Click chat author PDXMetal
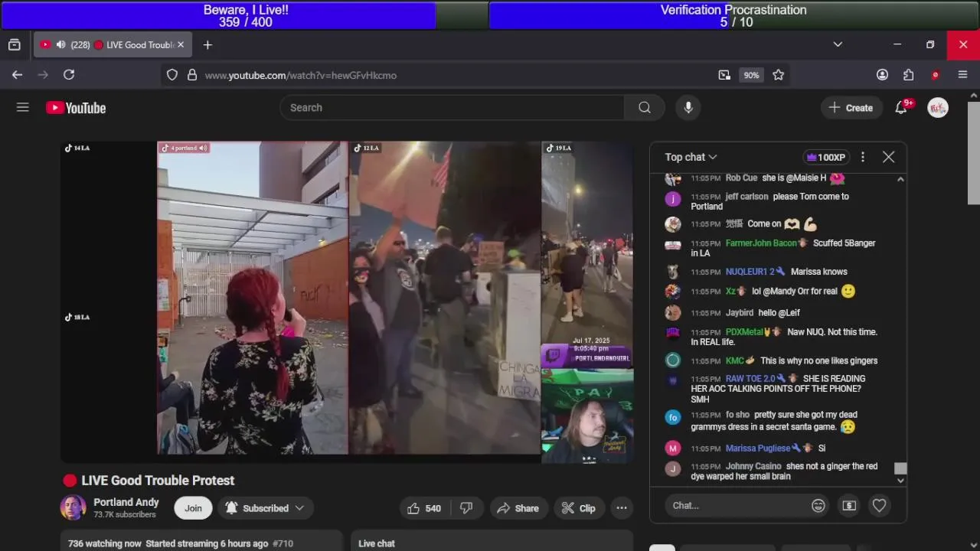The height and width of the screenshot is (551, 980). pos(743,332)
